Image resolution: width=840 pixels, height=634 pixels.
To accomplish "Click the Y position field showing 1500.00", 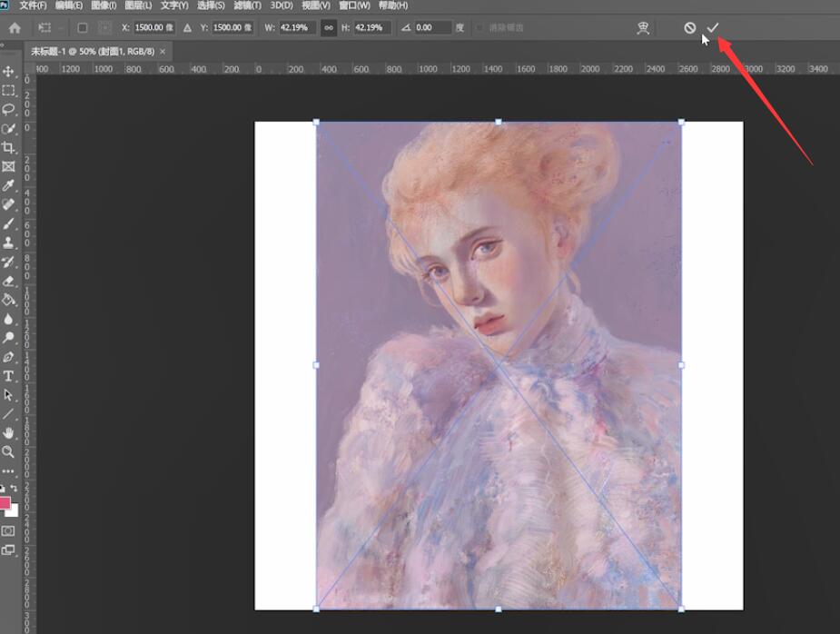I will pyautogui.click(x=233, y=28).
